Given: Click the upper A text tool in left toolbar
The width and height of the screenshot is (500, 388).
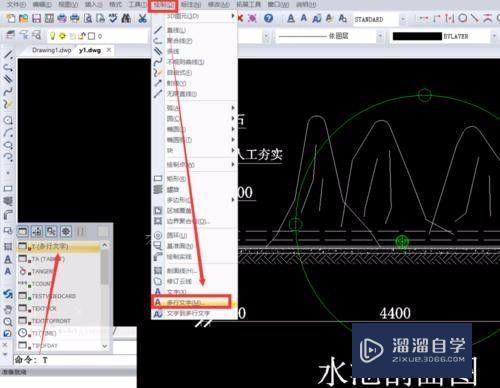Looking at the screenshot, I should tap(8, 259).
